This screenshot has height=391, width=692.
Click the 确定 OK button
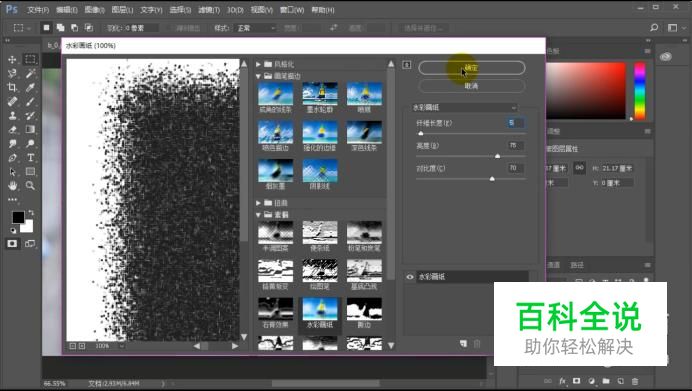(472, 68)
